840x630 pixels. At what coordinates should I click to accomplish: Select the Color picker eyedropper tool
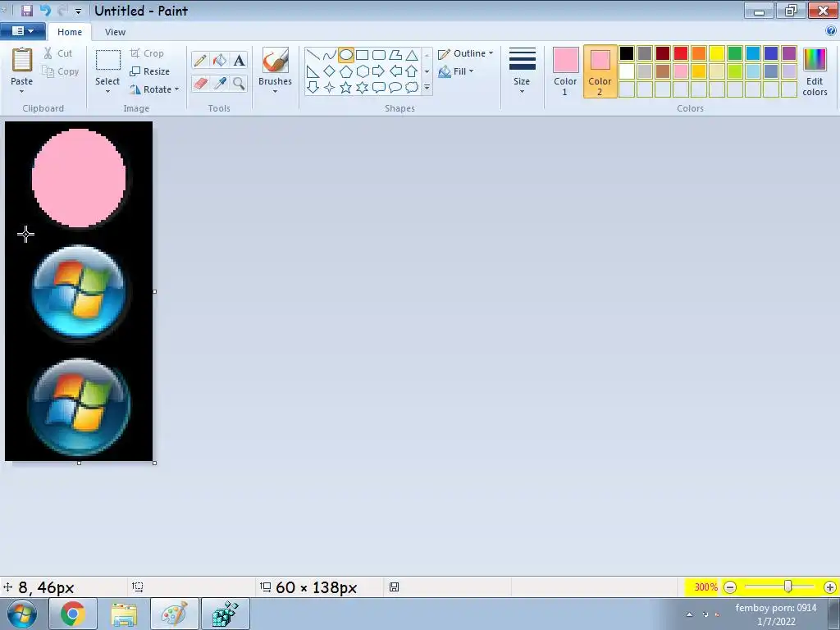(220, 83)
